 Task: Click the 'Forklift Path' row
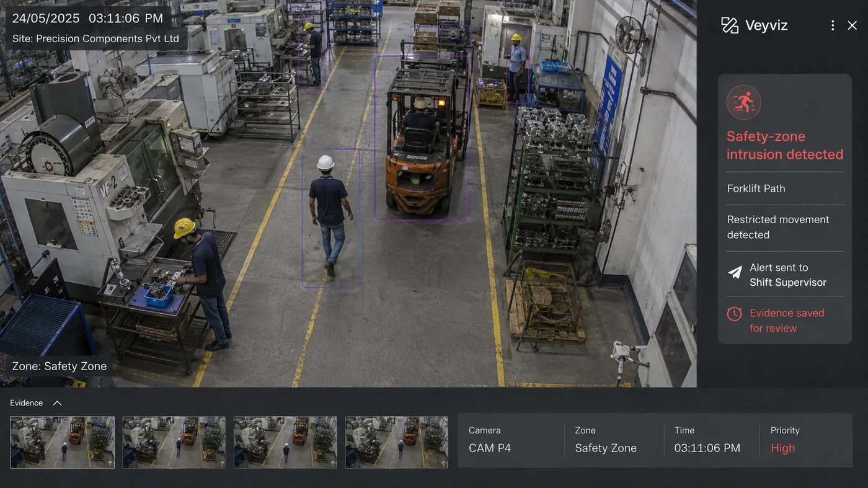point(785,189)
